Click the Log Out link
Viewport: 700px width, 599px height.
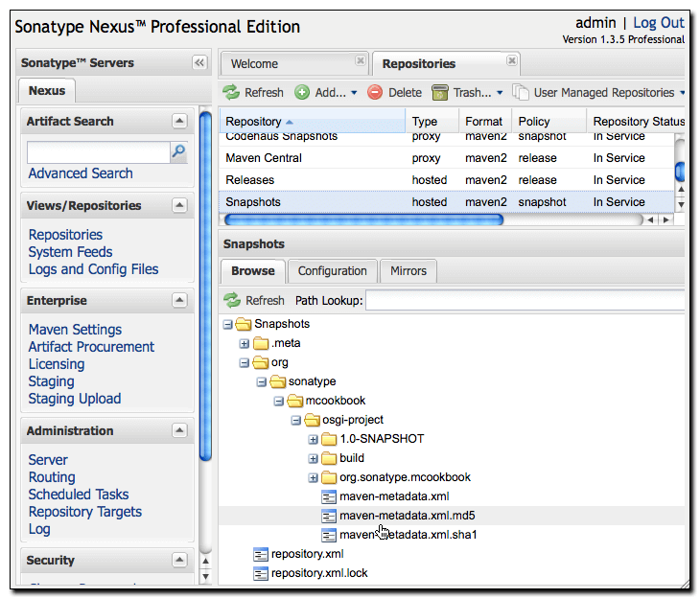pyautogui.click(x=659, y=22)
